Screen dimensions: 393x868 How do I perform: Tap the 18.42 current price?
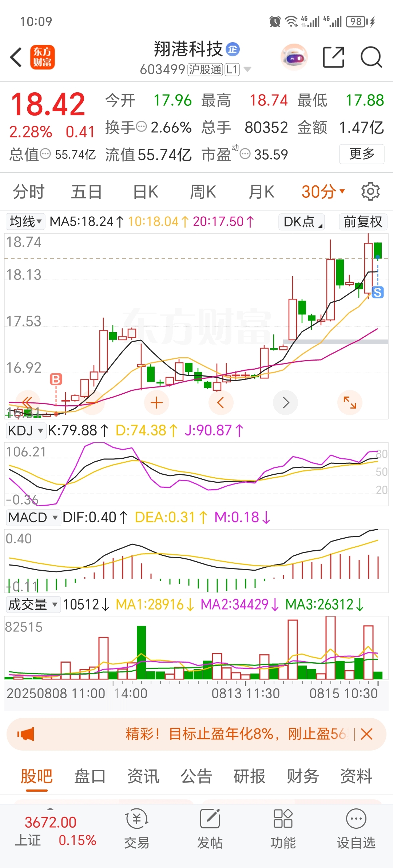(x=48, y=104)
